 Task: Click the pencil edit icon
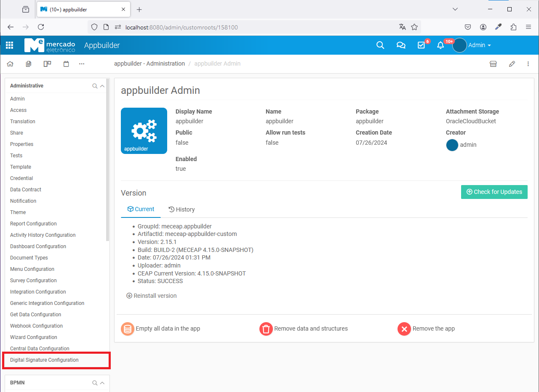(512, 64)
